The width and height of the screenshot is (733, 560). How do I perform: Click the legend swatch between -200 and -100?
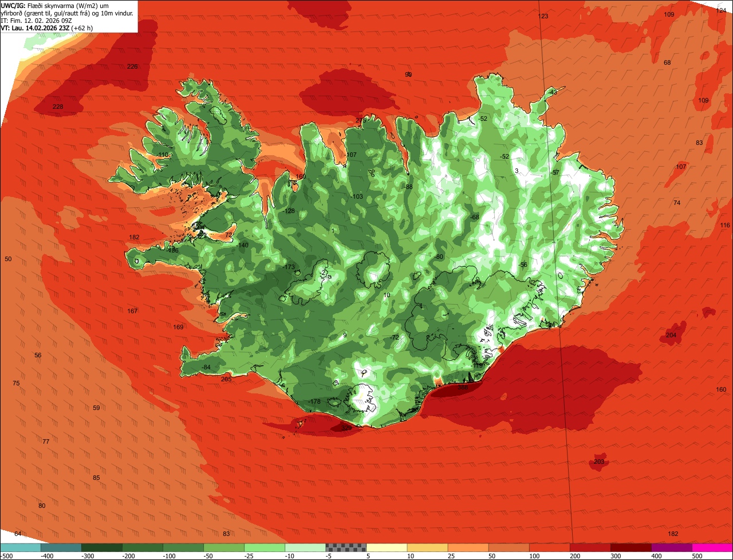point(142,547)
